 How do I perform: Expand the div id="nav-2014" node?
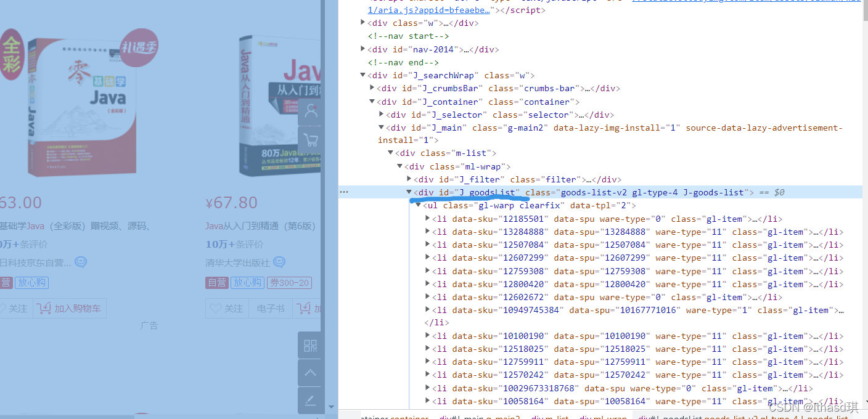coord(363,49)
